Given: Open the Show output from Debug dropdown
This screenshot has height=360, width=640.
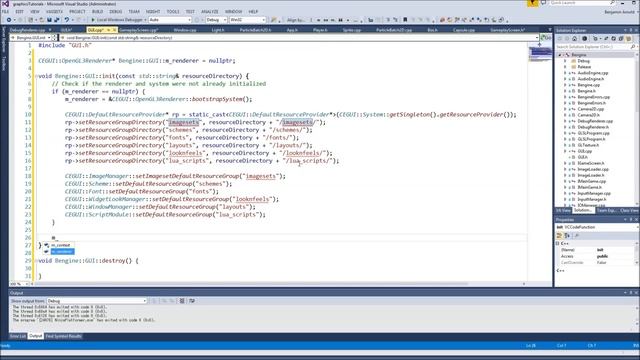Looking at the screenshot, I should click(x=97, y=301).
